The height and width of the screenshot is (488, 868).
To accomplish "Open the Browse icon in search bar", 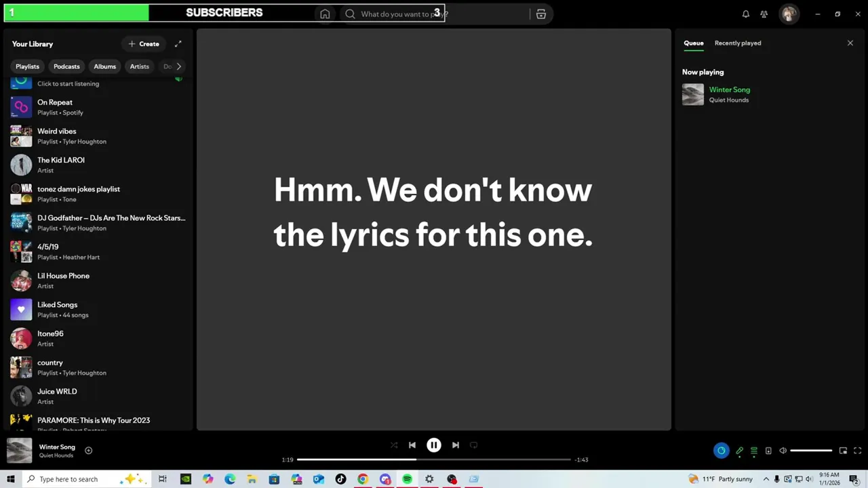I will (540, 14).
